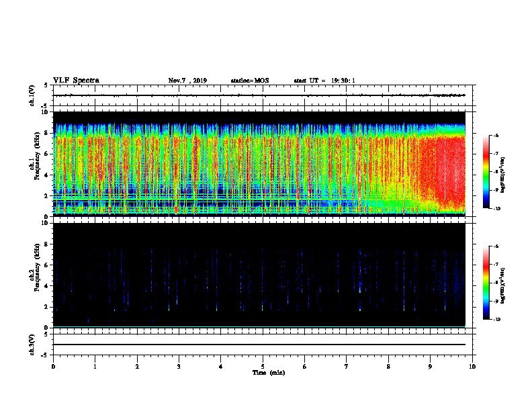Click the -8 label on ch.1 color bar
The image size is (532, 411).
tap(496, 172)
